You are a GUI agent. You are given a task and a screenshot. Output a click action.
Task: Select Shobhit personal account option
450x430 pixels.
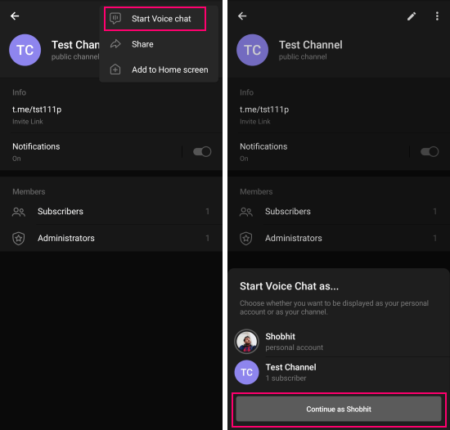tap(339, 342)
